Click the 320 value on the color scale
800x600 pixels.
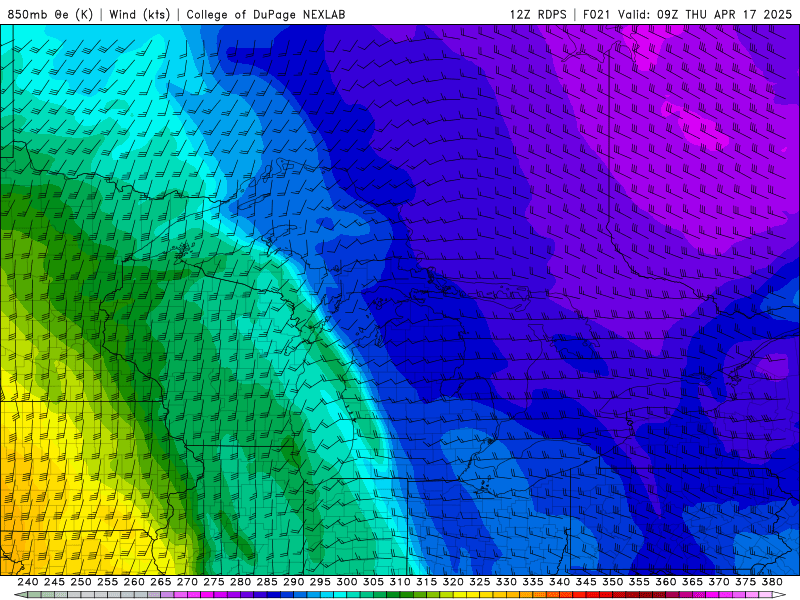(453, 582)
